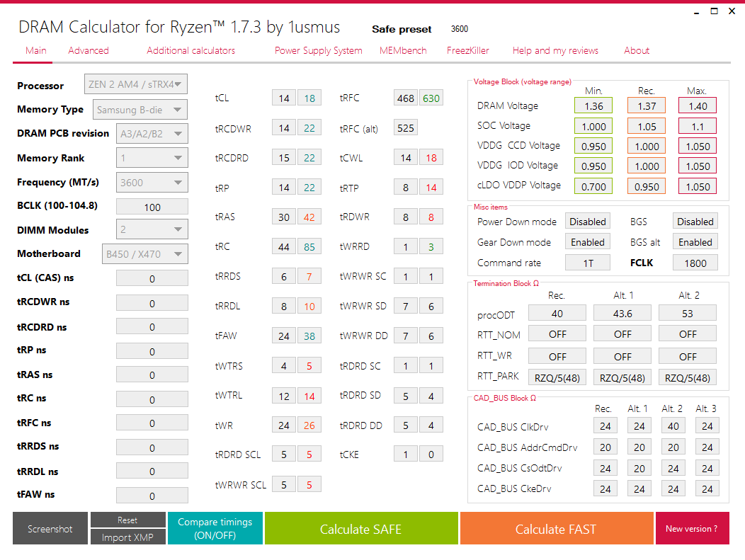Toggle Compare timings (ON/OFF)

click(215, 528)
